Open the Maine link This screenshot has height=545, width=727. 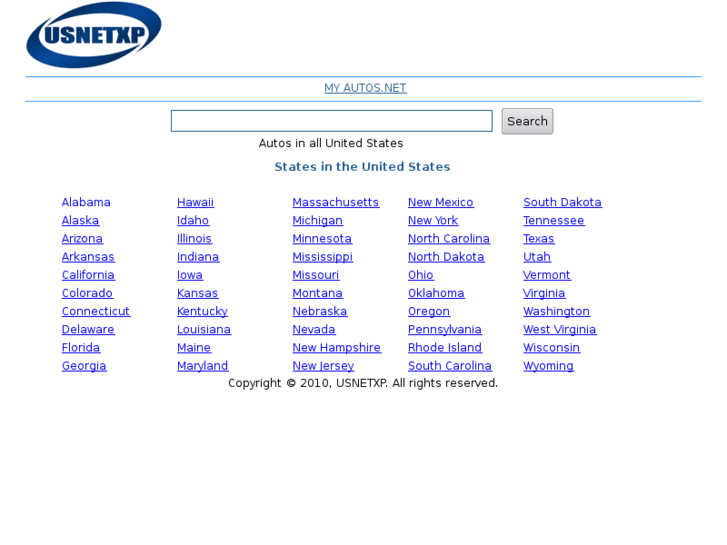[194, 347]
